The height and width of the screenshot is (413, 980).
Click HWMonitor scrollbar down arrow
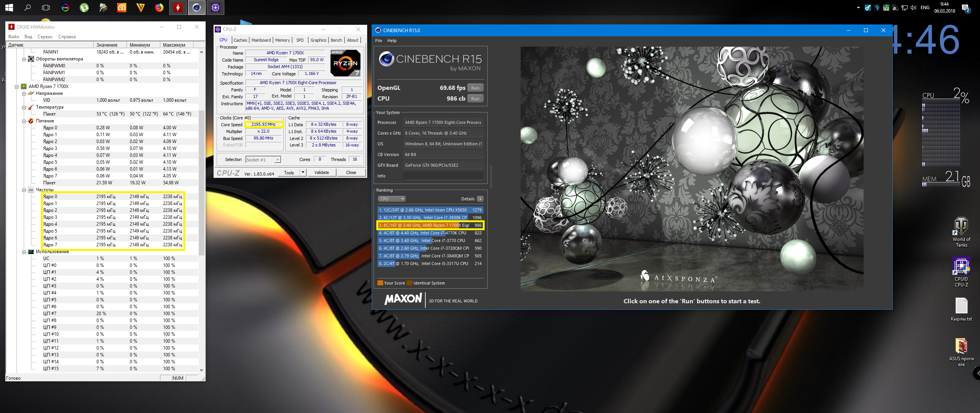coord(202,370)
